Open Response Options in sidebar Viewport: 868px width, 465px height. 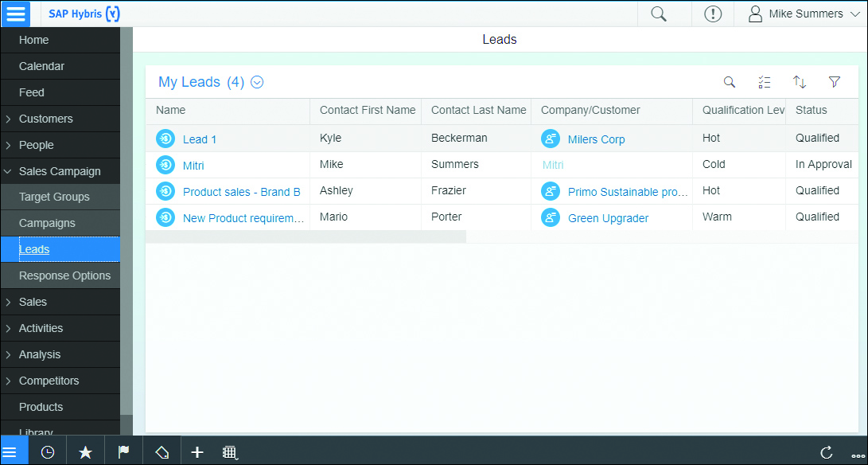pyautogui.click(x=60, y=275)
